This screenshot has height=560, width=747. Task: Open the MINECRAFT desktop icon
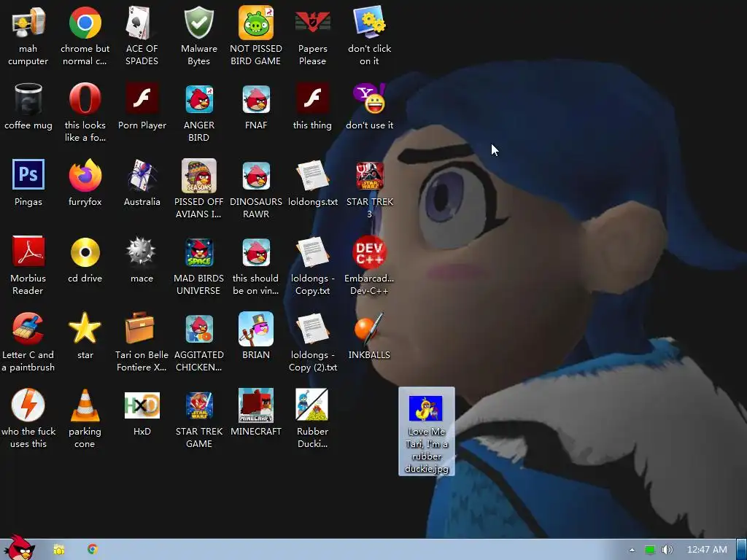coord(256,405)
